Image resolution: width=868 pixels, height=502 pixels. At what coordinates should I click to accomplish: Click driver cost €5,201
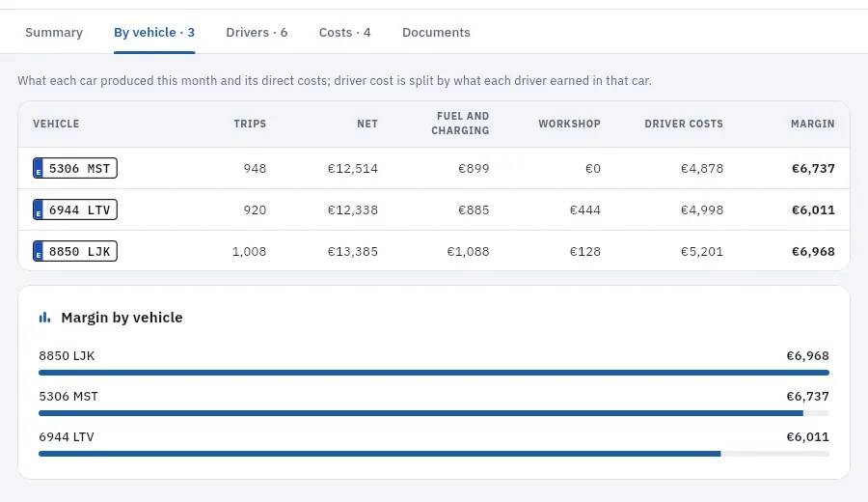point(702,251)
